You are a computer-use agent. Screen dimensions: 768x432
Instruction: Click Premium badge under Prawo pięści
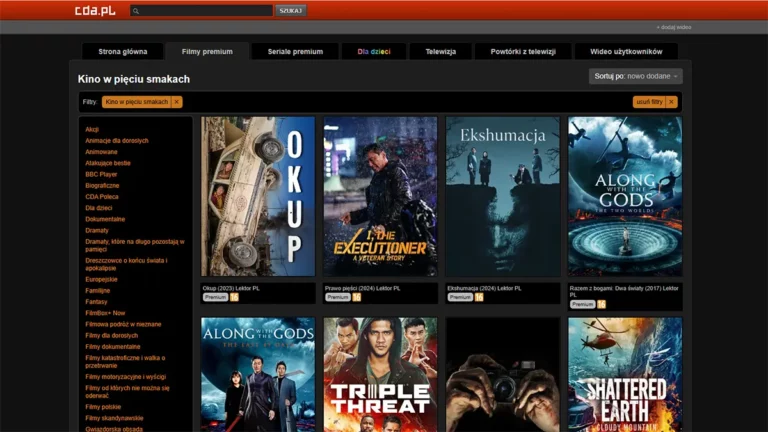pyautogui.click(x=338, y=297)
